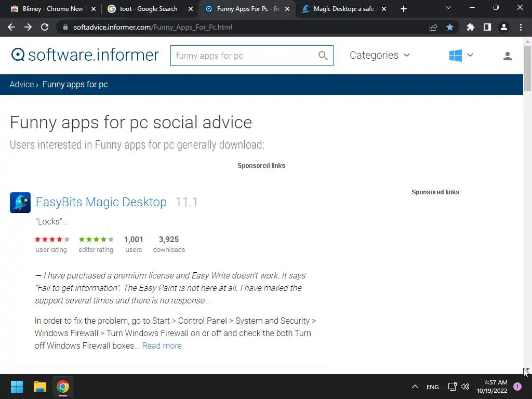Open a new tab with plus button
Image resolution: width=532 pixels, height=399 pixels.
[403, 9]
